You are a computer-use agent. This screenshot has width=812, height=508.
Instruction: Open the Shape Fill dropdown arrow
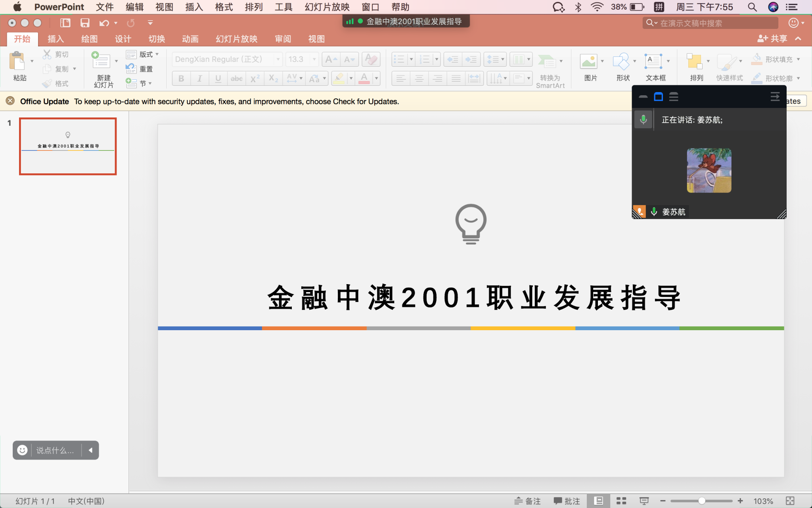[x=799, y=59]
